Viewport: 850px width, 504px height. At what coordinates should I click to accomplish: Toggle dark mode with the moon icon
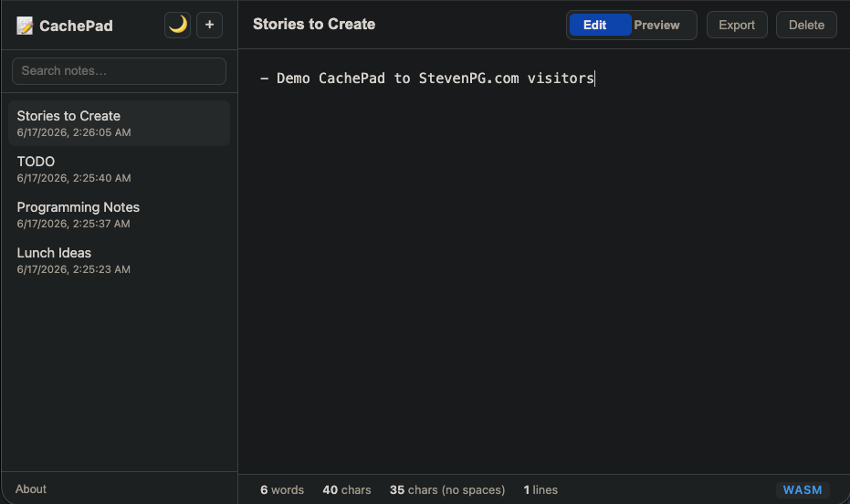click(x=177, y=25)
